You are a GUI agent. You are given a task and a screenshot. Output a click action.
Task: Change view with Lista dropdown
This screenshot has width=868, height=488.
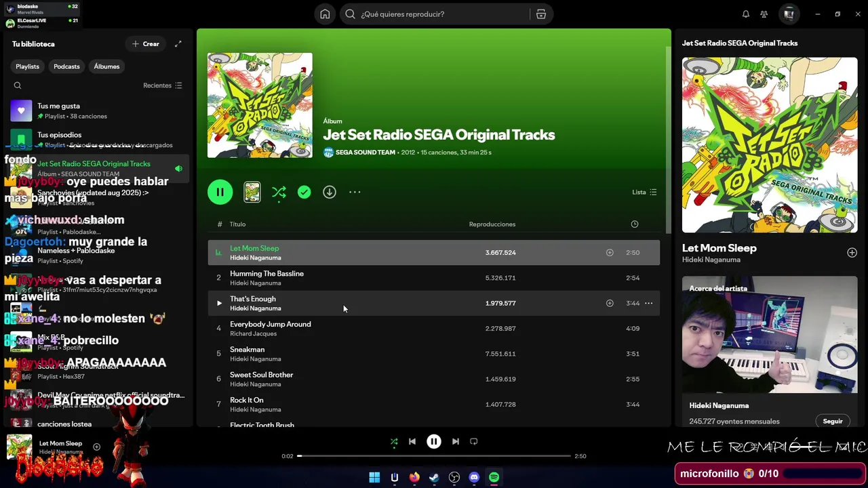tap(644, 192)
